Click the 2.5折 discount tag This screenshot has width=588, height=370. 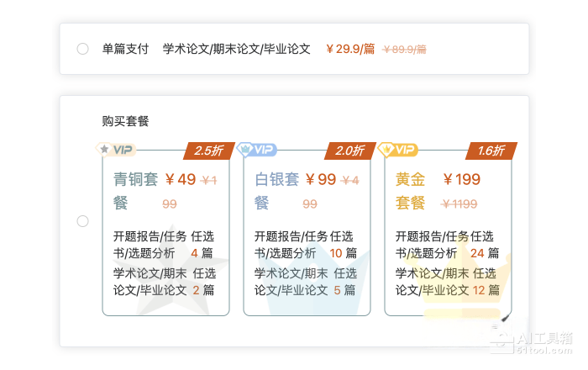click(x=208, y=151)
